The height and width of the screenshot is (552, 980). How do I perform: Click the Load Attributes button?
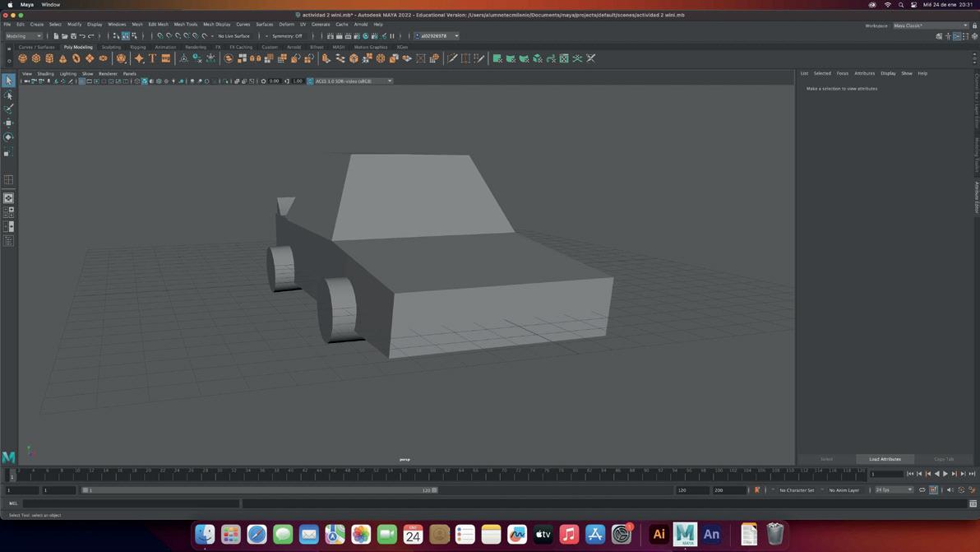[885, 459]
